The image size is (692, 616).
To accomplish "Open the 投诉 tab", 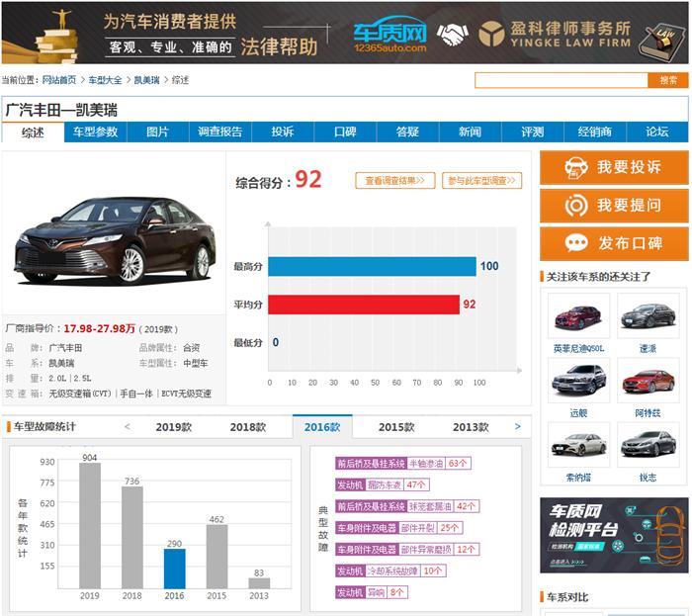I will [283, 132].
